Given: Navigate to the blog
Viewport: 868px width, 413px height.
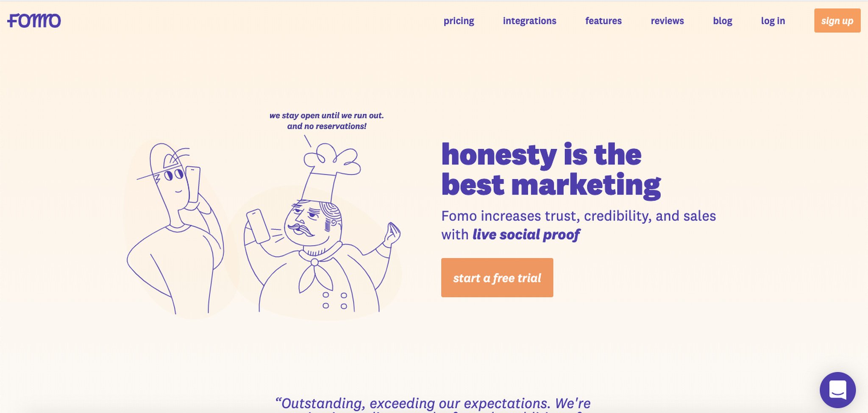Looking at the screenshot, I should [722, 21].
